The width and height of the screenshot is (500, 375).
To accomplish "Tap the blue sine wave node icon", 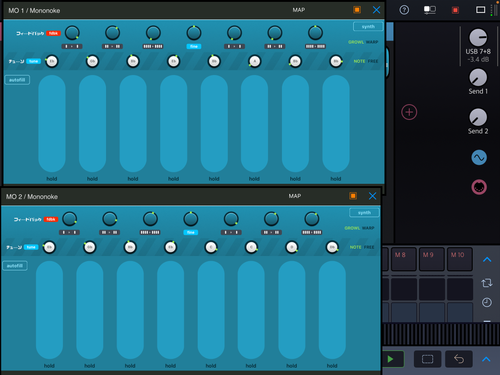I will tap(479, 158).
